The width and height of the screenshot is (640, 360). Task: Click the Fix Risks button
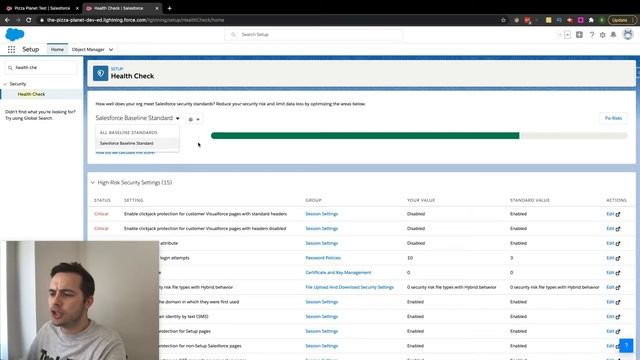pyautogui.click(x=613, y=118)
